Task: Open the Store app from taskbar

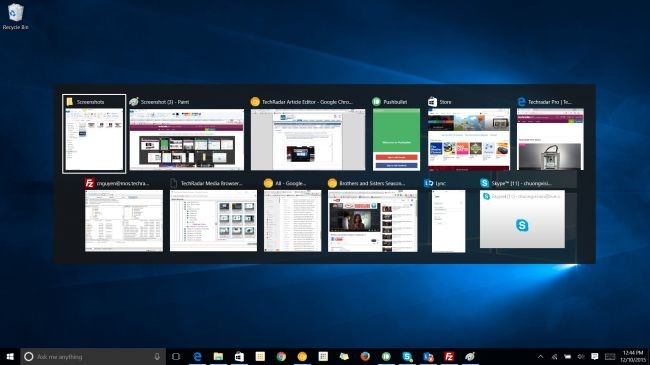Action: point(239,356)
